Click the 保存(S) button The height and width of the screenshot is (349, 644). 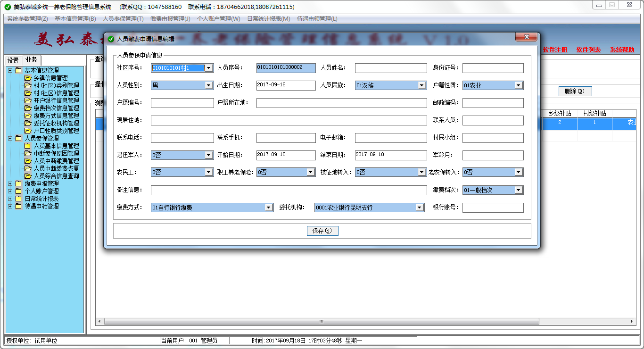[322, 231]
